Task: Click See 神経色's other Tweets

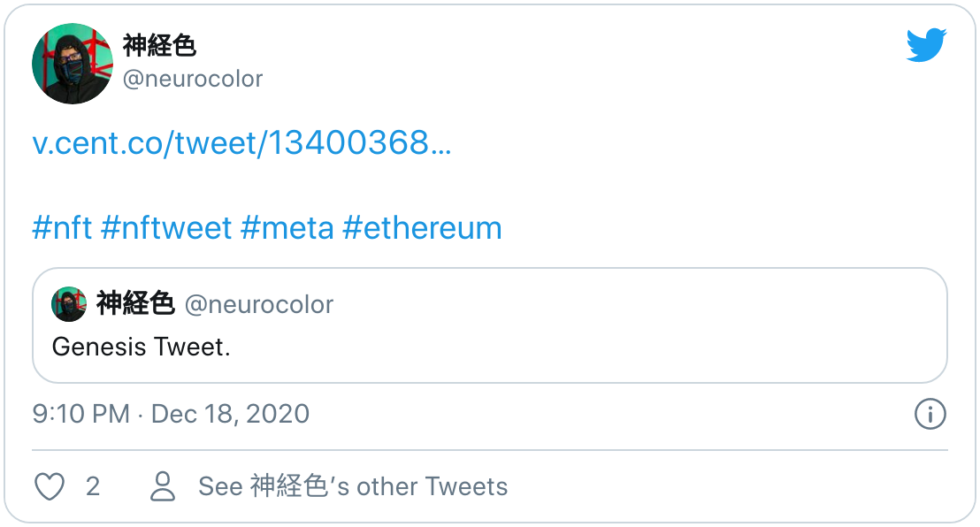Action: click(353, 486)
